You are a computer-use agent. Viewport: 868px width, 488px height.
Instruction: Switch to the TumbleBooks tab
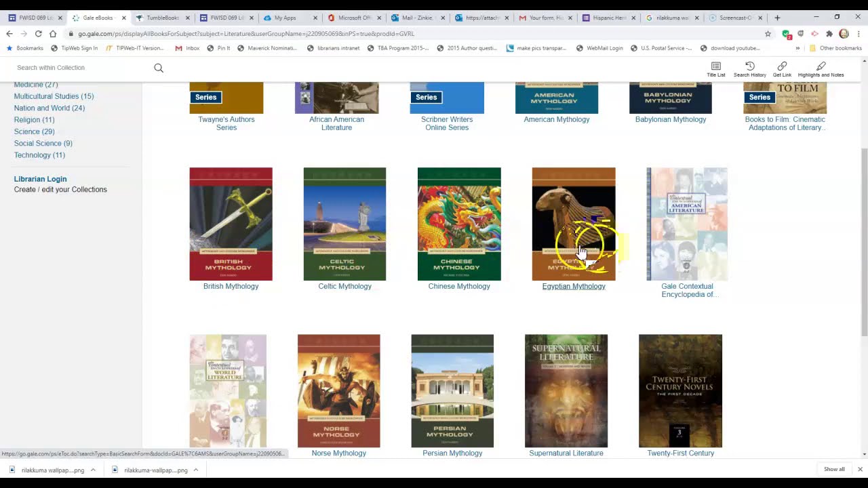162,18
